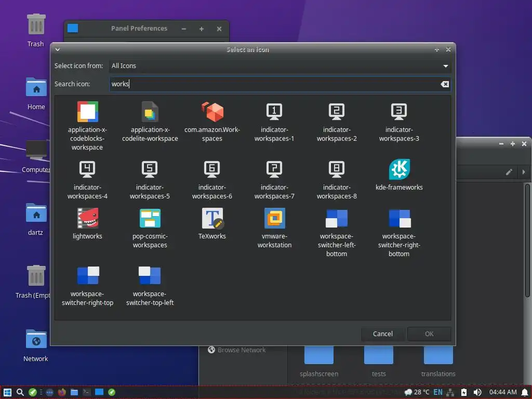The width and height of the screenshot is (532, 399).
Task: Choose the kde-frameworks icon
Action: [400, 169]
